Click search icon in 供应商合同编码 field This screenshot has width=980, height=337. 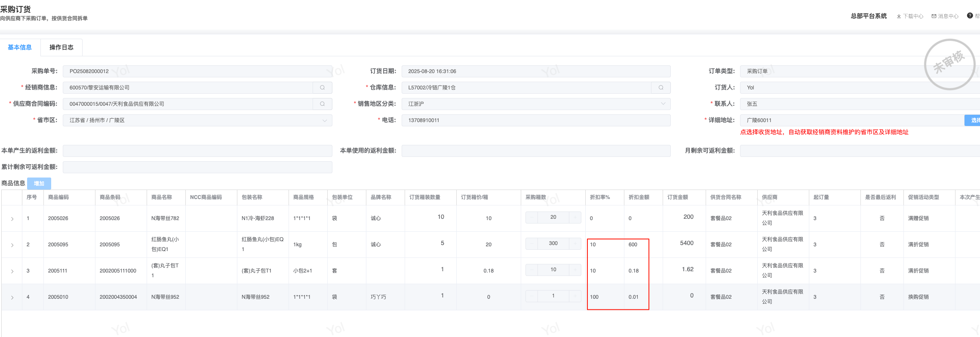click(x=322, y=104)
